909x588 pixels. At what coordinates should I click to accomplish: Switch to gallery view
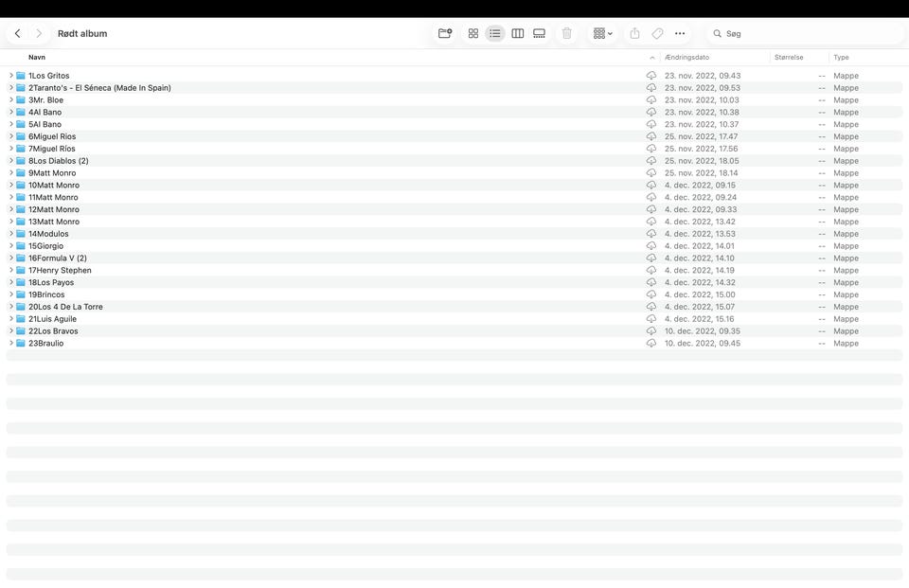(539, 34)
